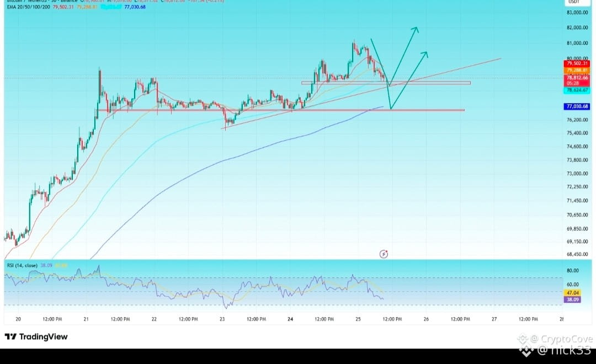Click date label 22 on time axis
This screenshot has height=364, width=596.
coord(154,319)
